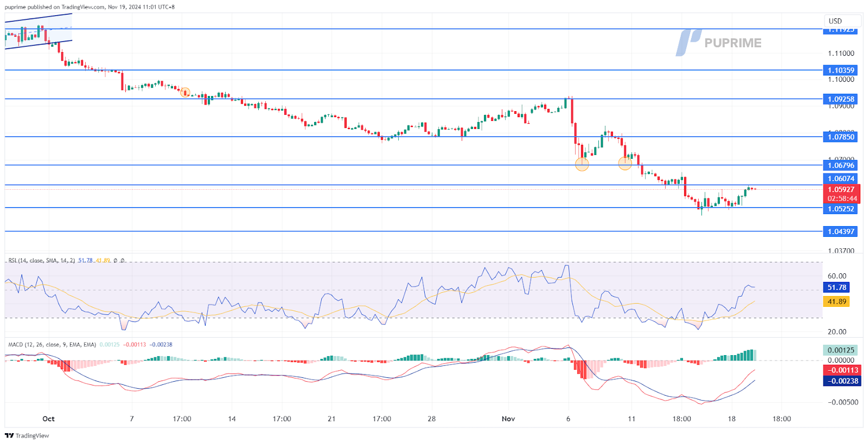Click the -0.00500 MACD scale tick

click(x=843, y=402)
